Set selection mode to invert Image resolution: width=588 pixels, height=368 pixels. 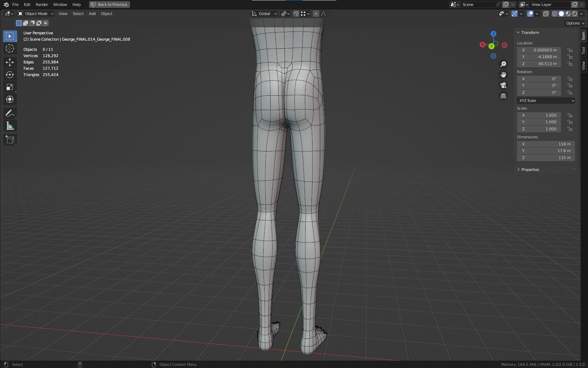coord(39,23)
